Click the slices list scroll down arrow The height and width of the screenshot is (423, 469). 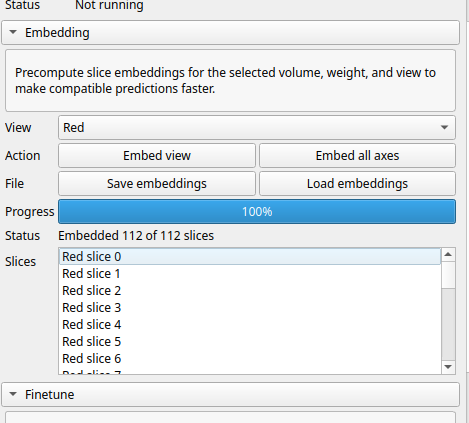point(448,367)
